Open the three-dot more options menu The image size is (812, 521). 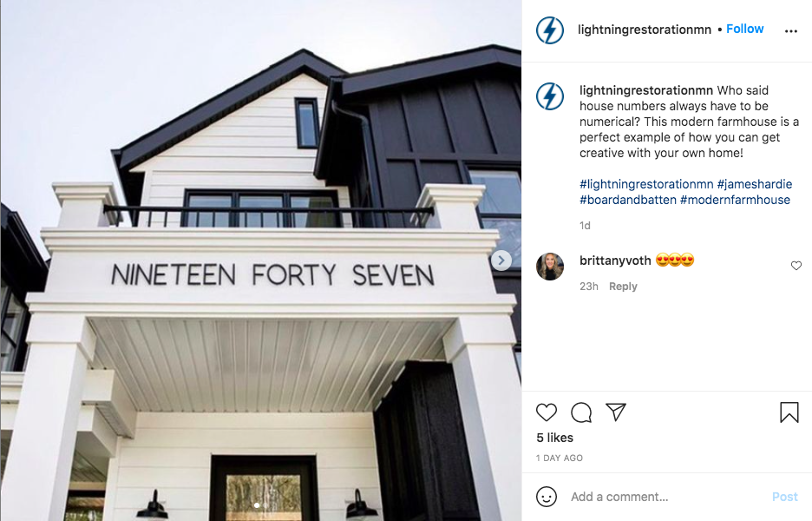click(791, 31)
